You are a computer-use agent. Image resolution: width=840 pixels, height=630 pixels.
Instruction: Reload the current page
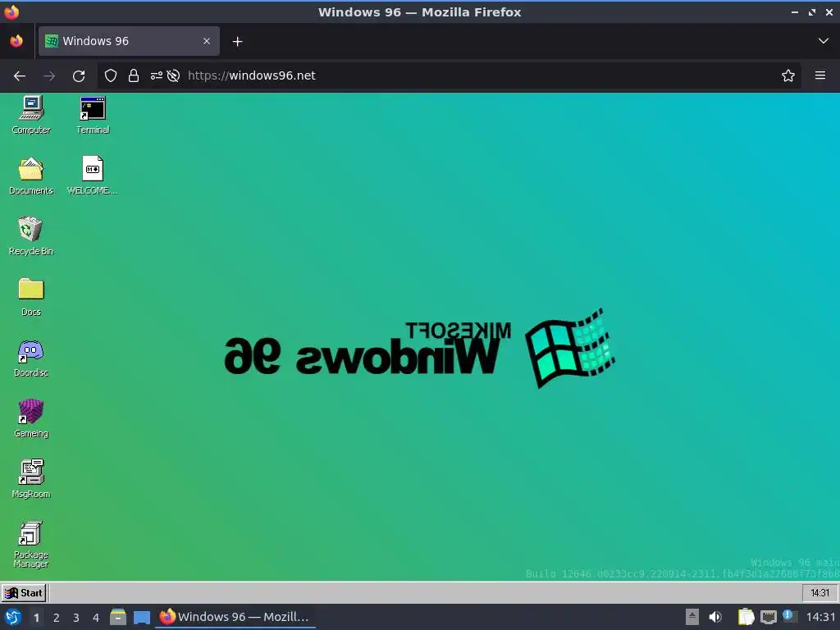(x=79, y=76)
